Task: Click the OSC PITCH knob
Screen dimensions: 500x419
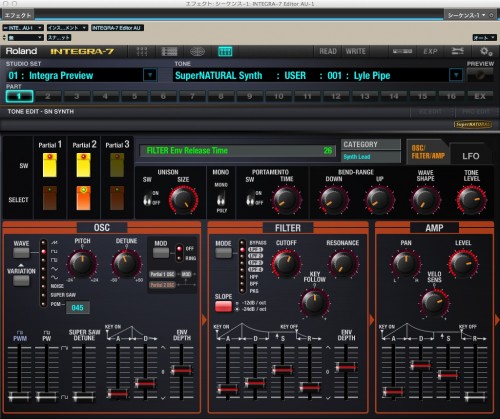Action: click(82, 263)
